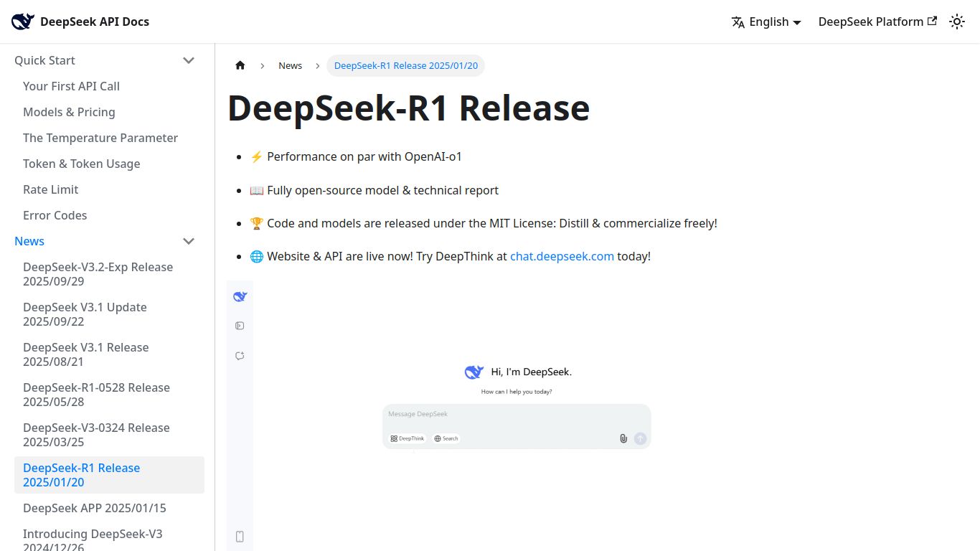Click the home breadcrumb icon
This screenshot has height=551, width=980.
(x=240, y=65)
